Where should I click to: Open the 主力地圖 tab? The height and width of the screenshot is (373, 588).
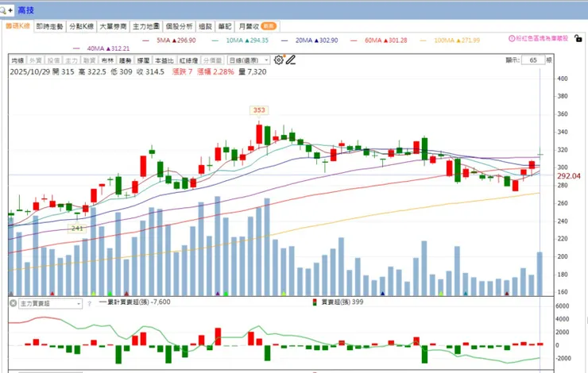tap(146, 26)
